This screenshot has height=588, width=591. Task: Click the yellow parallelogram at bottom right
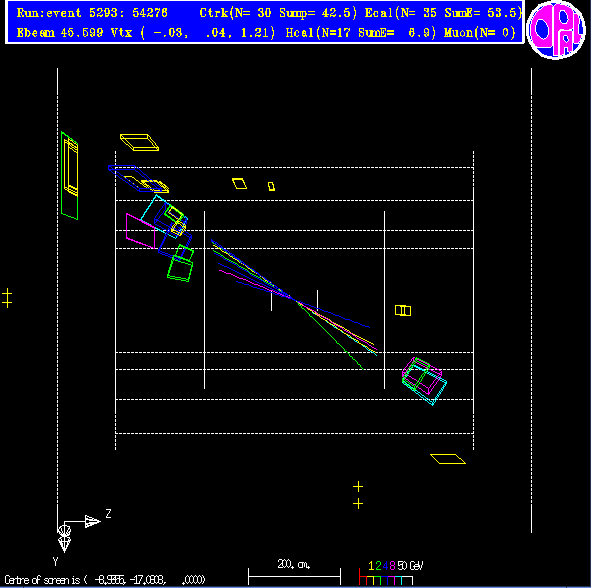pyautogui.click(x=448, y=459)
